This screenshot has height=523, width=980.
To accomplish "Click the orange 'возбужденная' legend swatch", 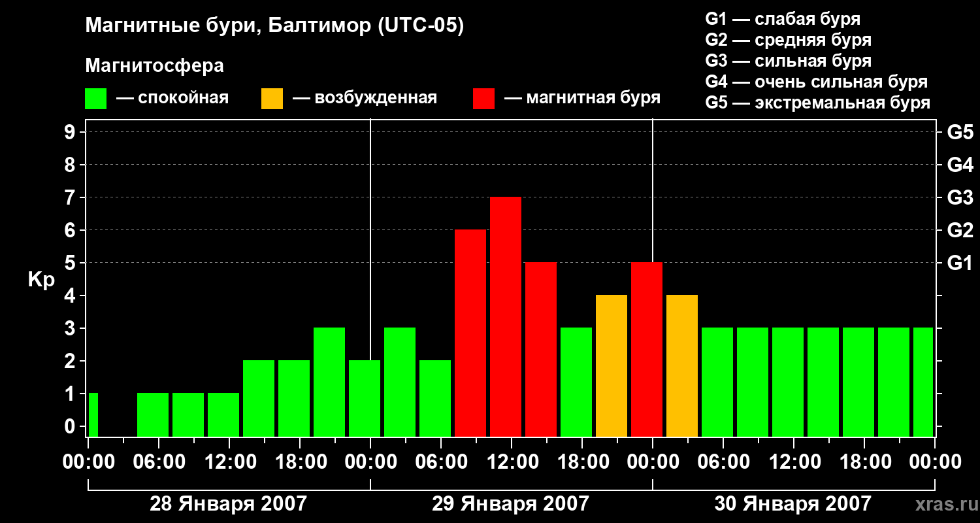I will click(x=272, y=99).
